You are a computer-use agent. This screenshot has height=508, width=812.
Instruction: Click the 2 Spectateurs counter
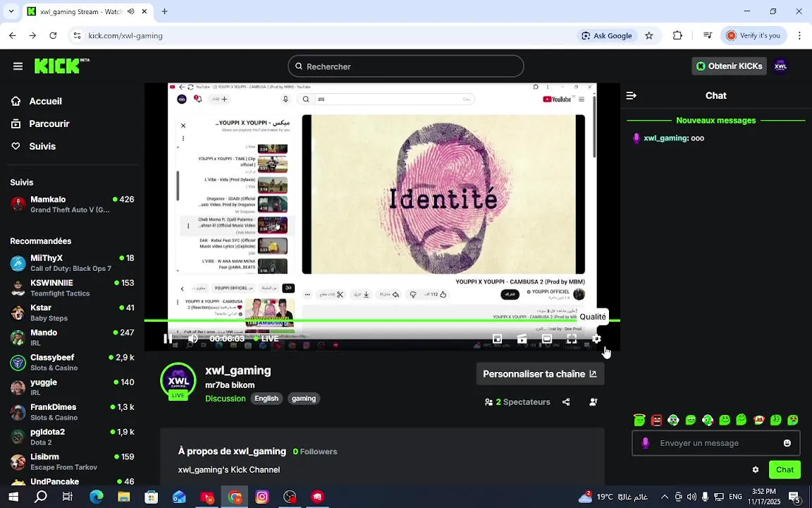point(517,401)
